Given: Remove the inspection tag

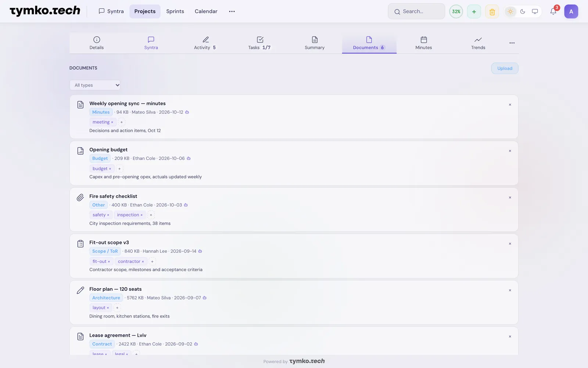Looking at the screenshot, I should click(141, 215).
